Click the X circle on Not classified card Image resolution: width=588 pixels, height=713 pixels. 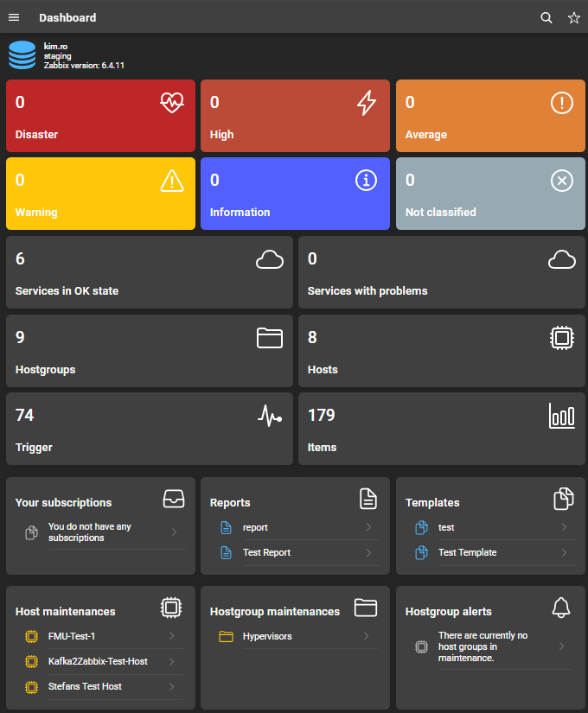[561, 181]
